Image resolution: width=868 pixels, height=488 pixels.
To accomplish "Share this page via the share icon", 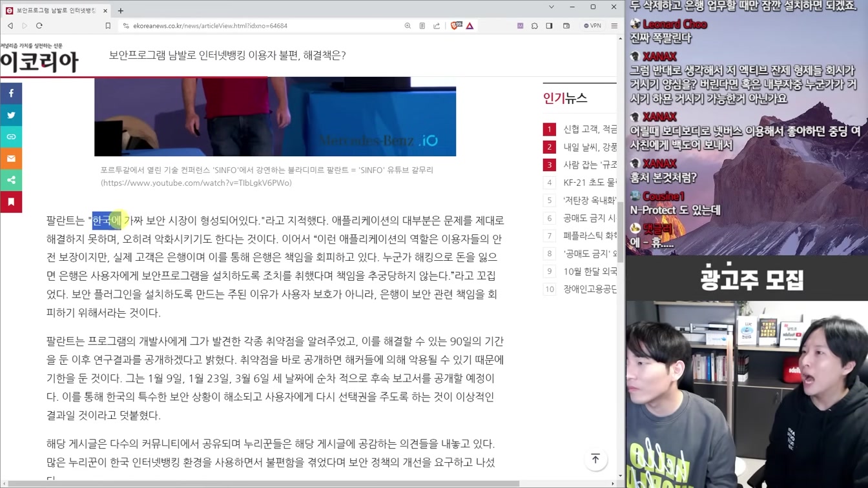I will click(437, 26).
